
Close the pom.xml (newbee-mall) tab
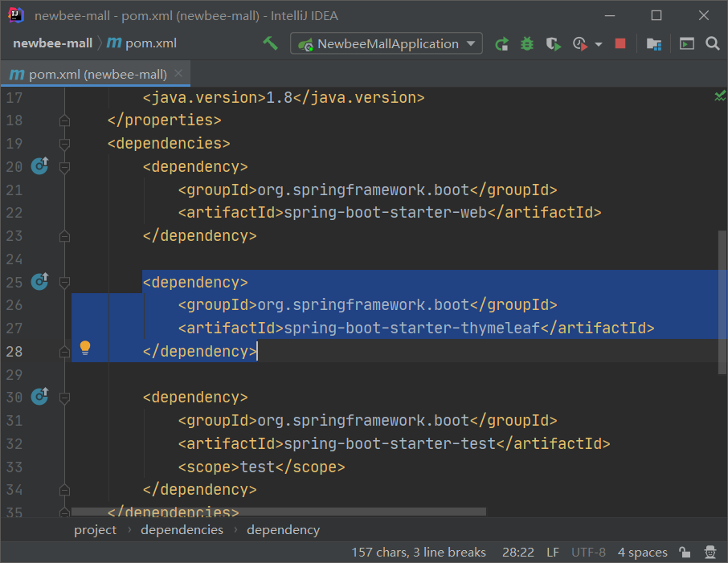178,73
